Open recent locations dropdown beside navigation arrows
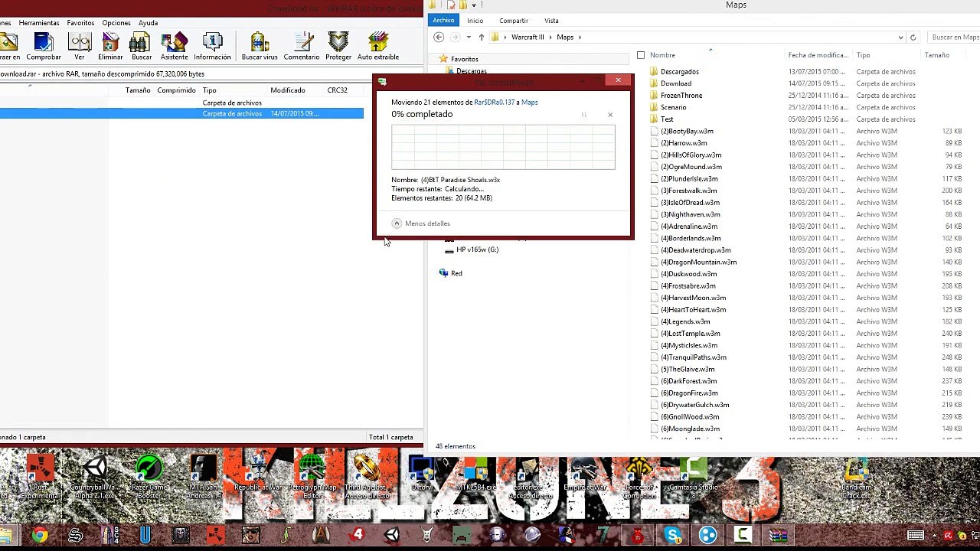This screenshot has width=980, height=551. (x=469, y=37)
